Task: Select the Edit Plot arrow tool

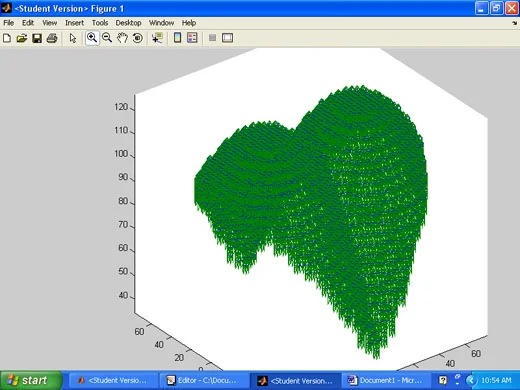Action: coord(73,38)
